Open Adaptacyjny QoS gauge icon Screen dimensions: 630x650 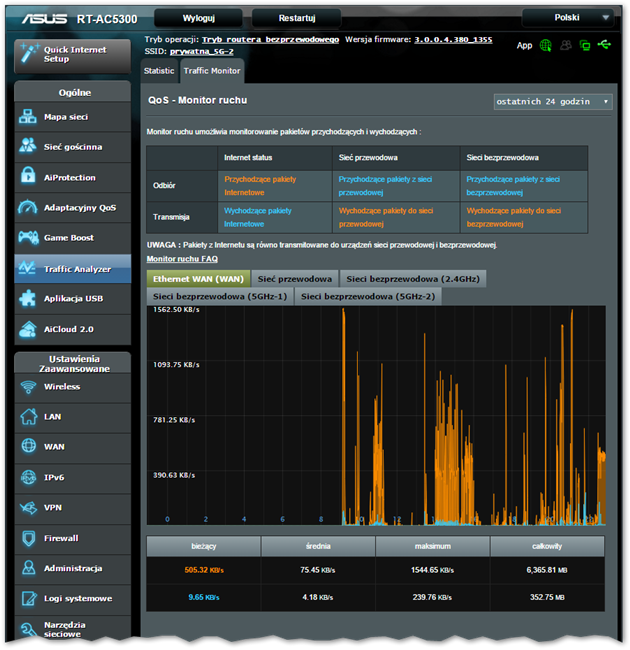[28, 207]
